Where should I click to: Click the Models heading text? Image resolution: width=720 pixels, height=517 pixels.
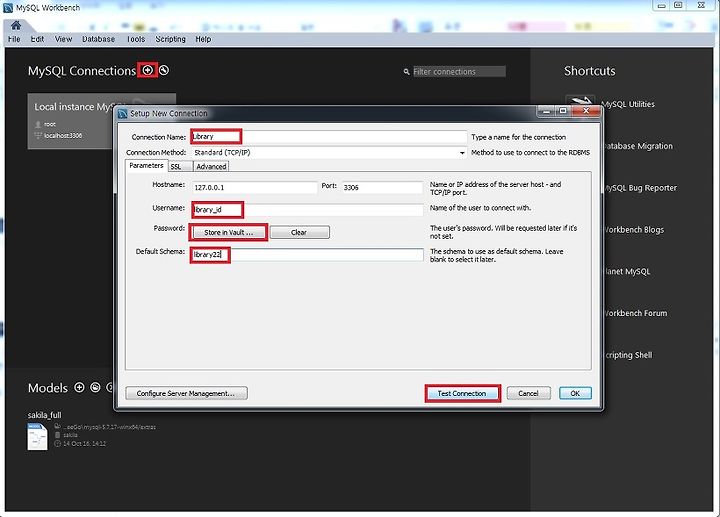pos(48,388)
